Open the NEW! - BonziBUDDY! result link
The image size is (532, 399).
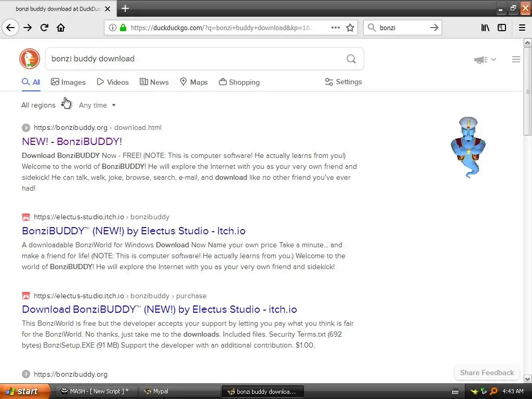(72, 141)
